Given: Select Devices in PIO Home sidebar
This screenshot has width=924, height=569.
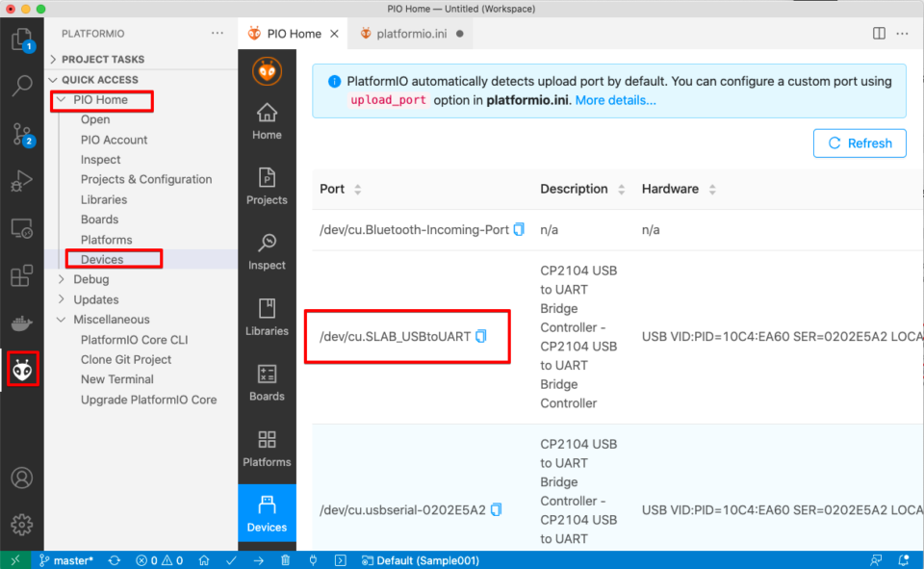Looking at the screenshot, I should click(267, 513).
